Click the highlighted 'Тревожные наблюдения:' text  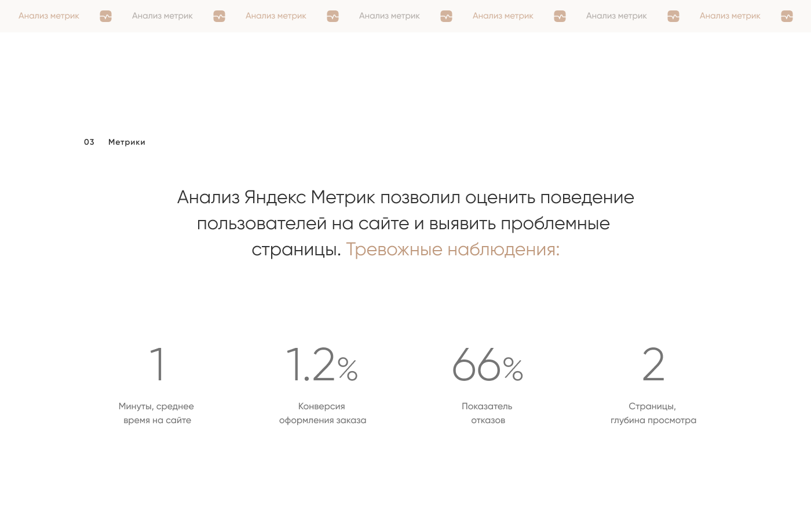point(452,250)
